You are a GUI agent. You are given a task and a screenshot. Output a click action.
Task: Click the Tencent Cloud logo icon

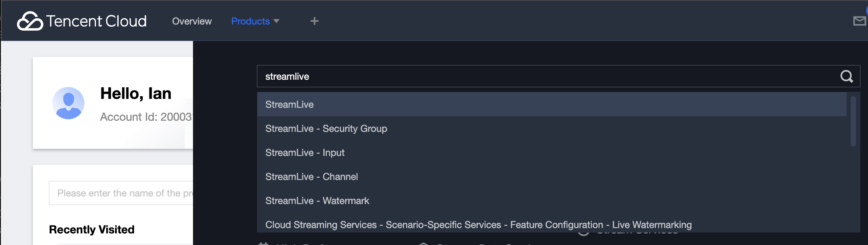[30, 21]
